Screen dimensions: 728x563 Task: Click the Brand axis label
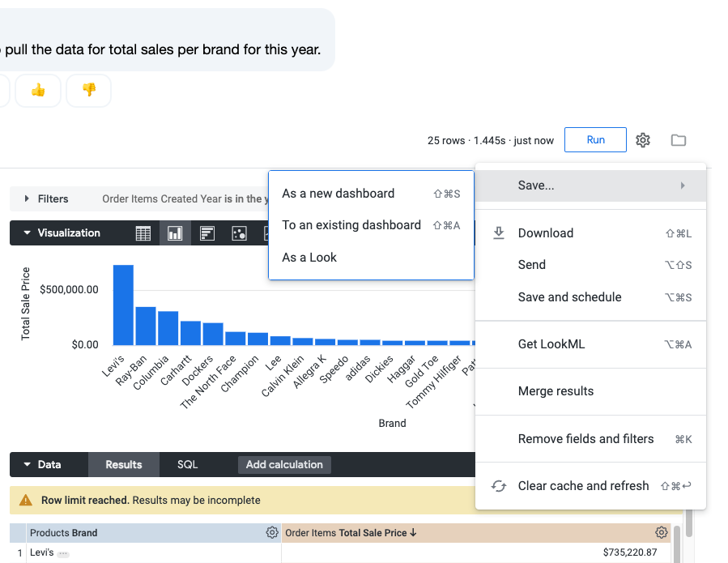392,423
